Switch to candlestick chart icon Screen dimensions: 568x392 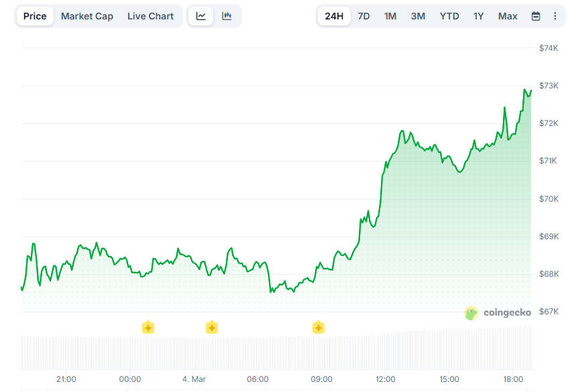[x=227, y=16]
